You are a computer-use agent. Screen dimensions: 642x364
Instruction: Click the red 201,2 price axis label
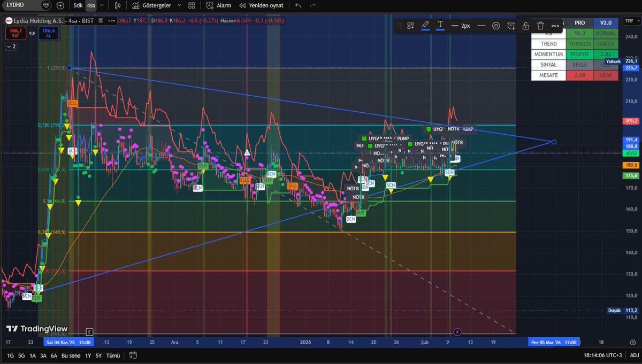pos(632,121)
